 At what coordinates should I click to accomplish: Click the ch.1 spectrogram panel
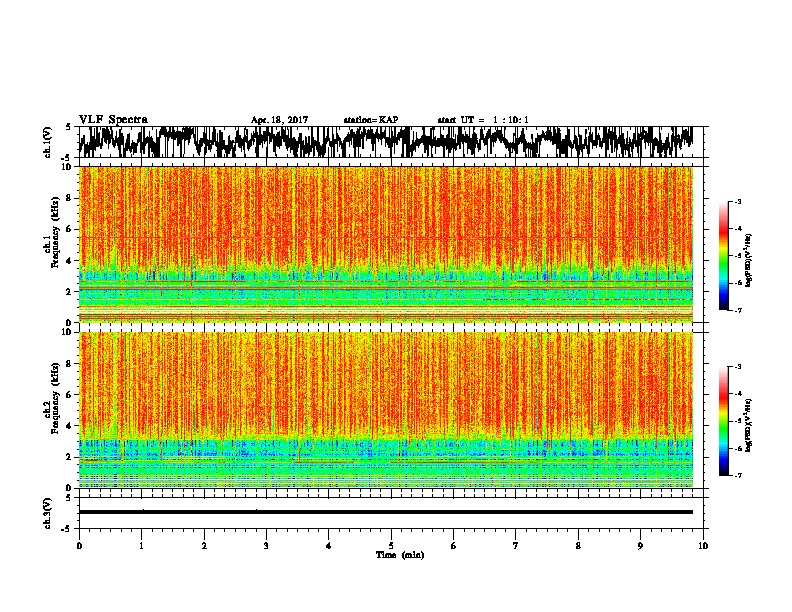[386, 244]
